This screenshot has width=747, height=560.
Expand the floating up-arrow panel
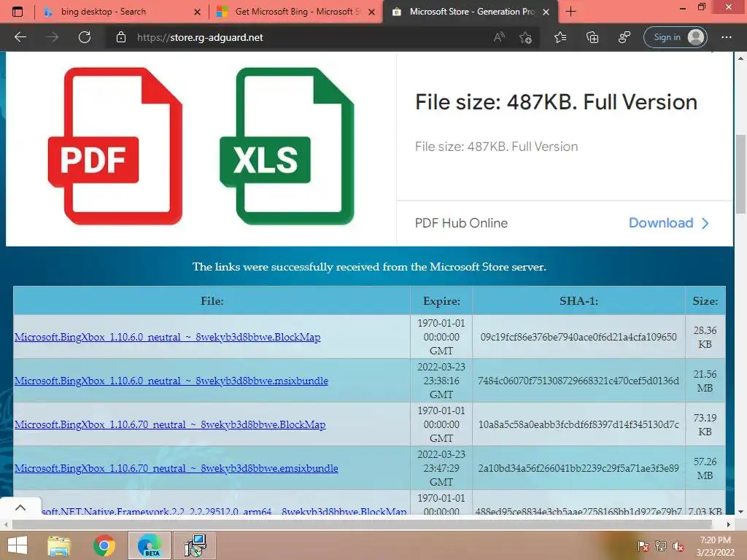[x=20, y=507]
